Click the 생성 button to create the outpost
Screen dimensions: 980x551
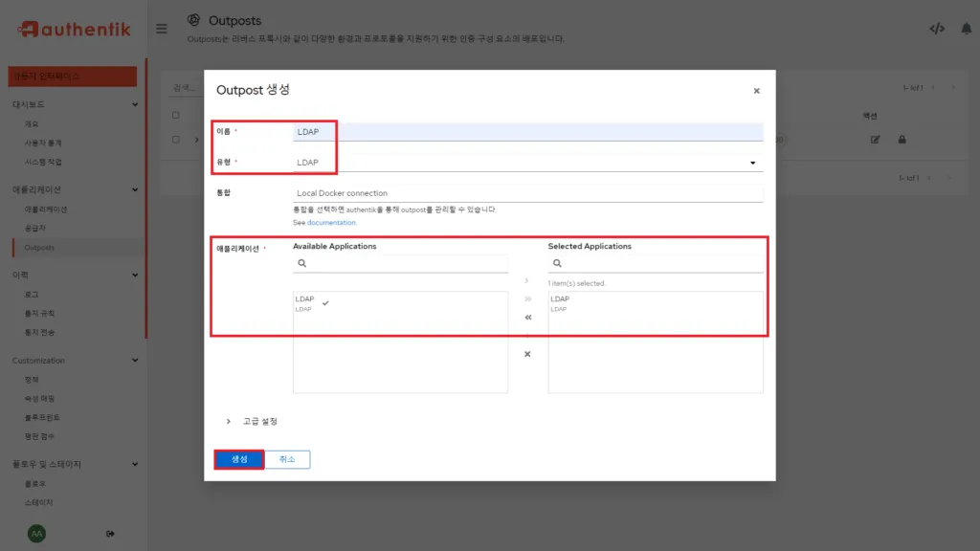(238, 459)
